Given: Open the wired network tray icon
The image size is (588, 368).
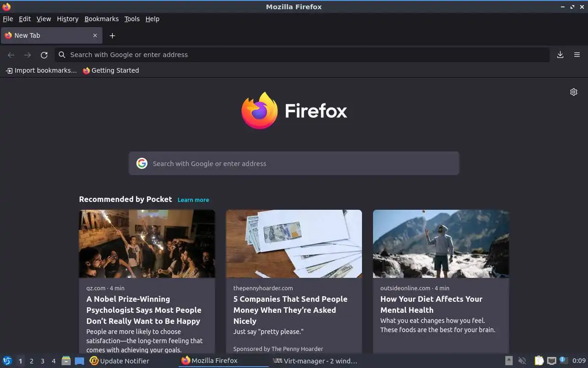Looking at the screenshot, I should [552, 361].
